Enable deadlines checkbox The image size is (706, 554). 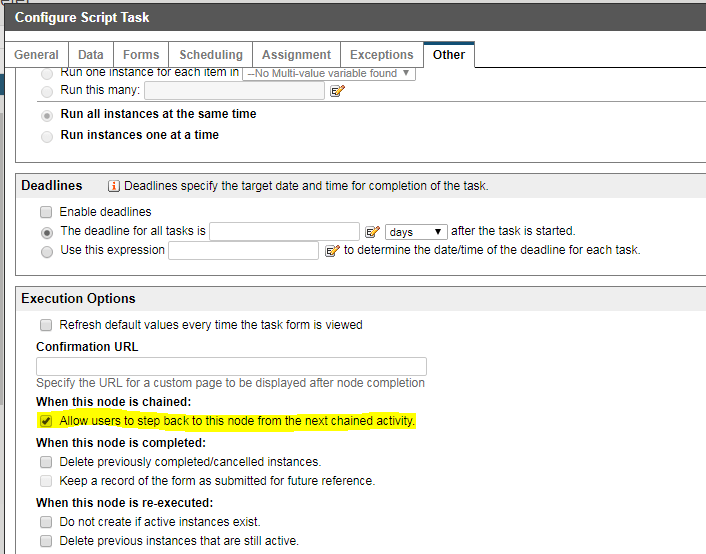pos(46,212)
